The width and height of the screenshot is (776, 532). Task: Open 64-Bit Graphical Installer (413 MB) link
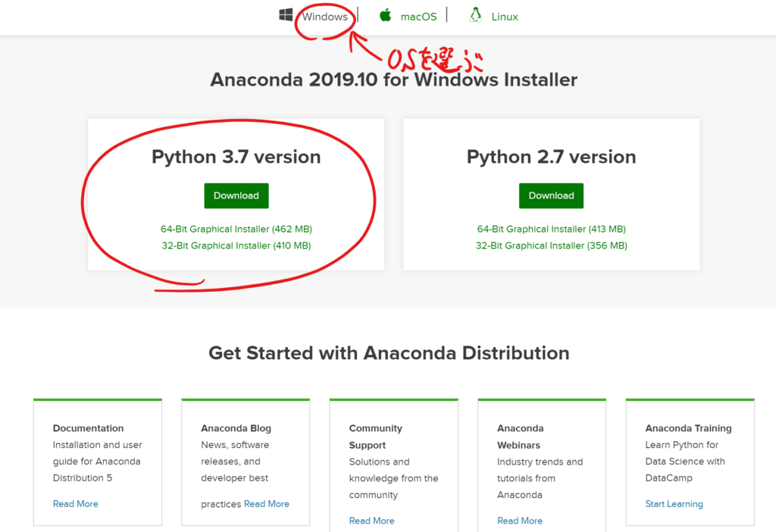coord(552,229)
